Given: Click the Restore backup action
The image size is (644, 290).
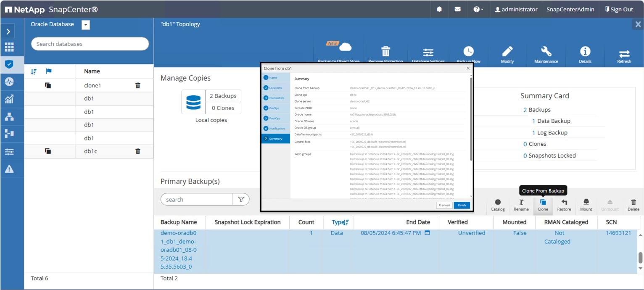Looking at the screenshot, I should tap(564, 205).
